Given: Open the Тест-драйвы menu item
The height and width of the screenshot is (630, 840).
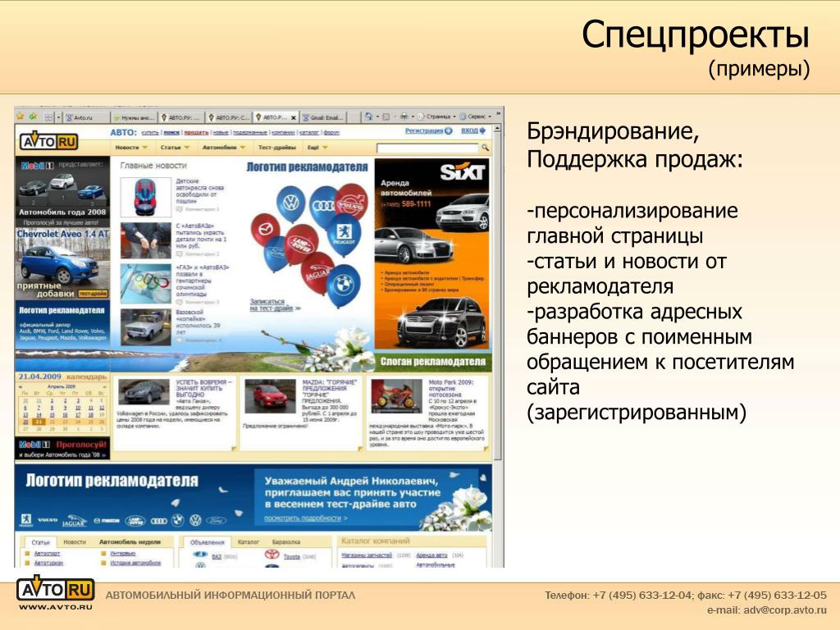Looking at the screenshot, I should (277, 148).
